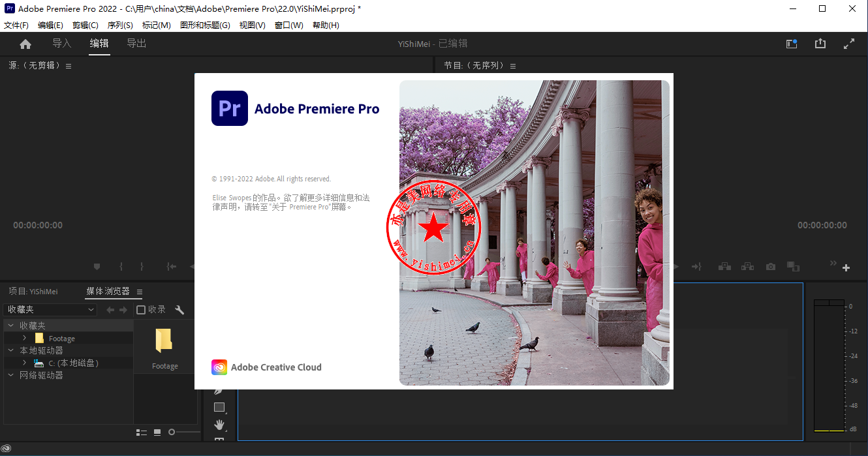Viewport: 868px width, 456px height.
Task: Open the 编辑(E) menu
Action: 50,25
